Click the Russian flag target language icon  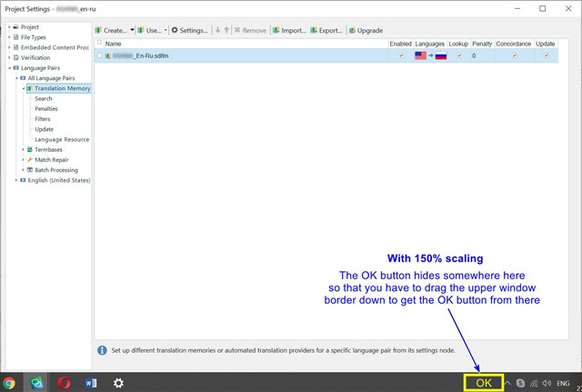pos(441,55)
